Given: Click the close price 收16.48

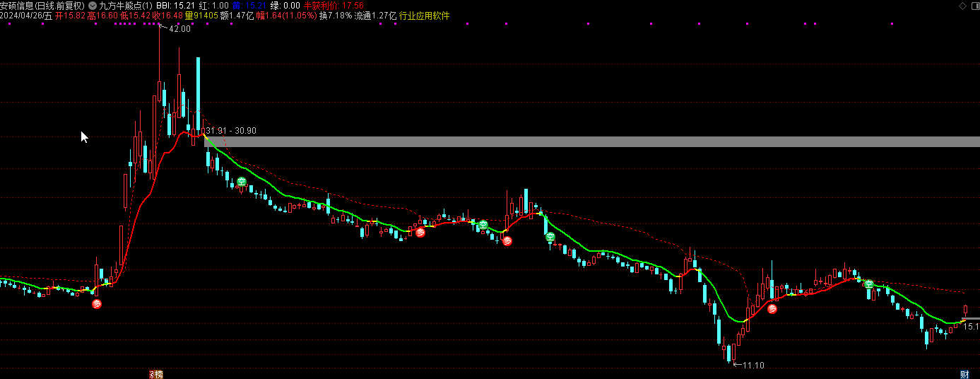Looking at the screenshot, I should [167, 16].
